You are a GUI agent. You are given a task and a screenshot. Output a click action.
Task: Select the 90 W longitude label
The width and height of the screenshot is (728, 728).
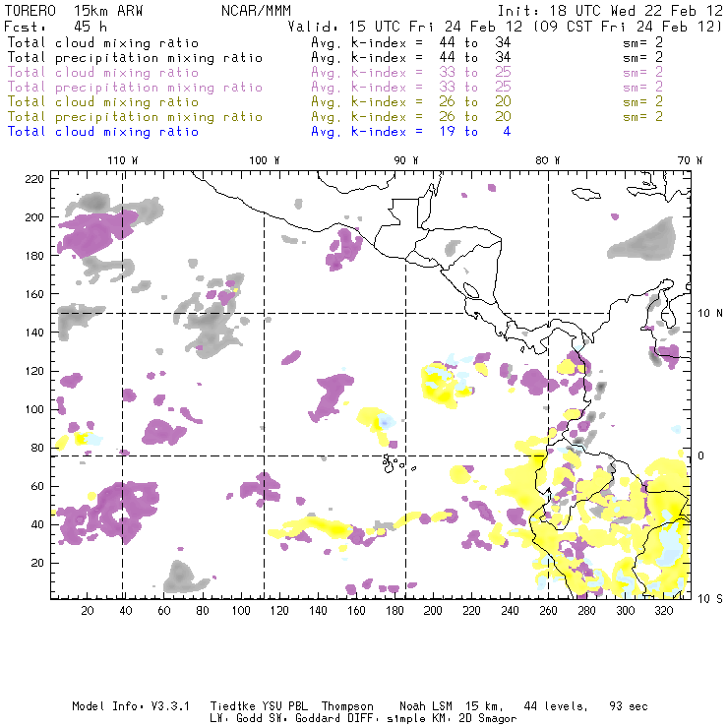(406, 159)
